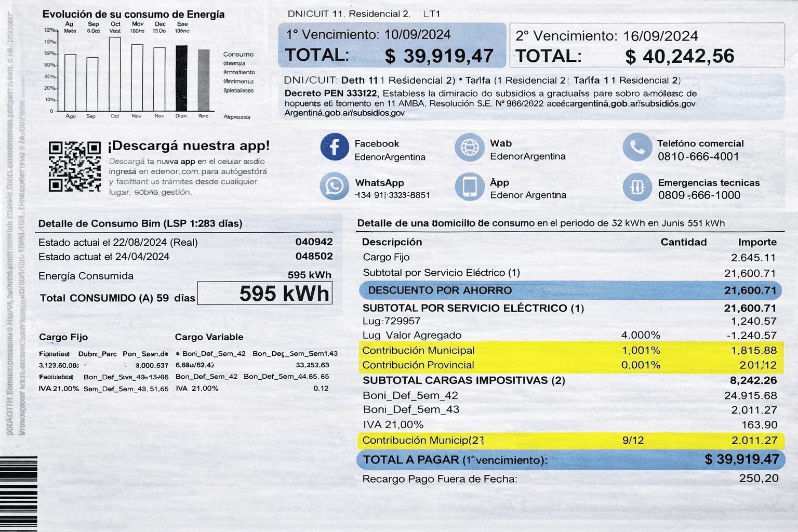Viewport: 798px width, 532px height.
Task: Click the highlighted Contribución Provincial row
Action: point(570,365)
